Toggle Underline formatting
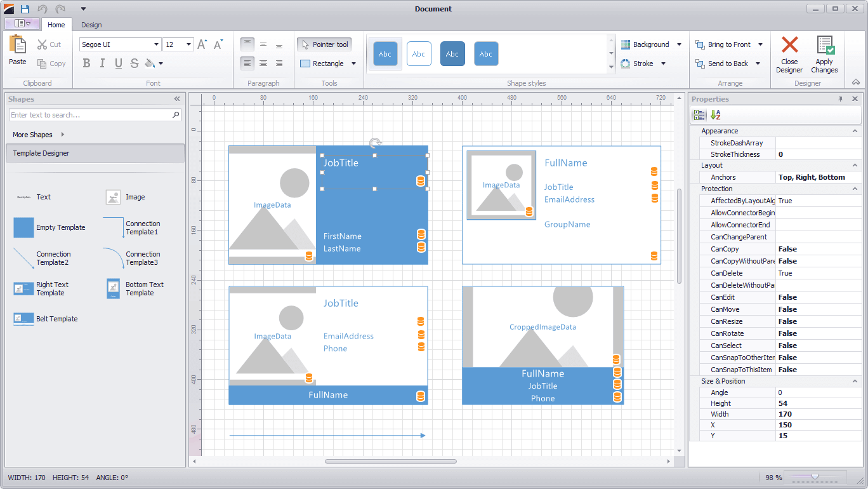Viewport: 868px width, 489px height. click(x=118, y=63)
